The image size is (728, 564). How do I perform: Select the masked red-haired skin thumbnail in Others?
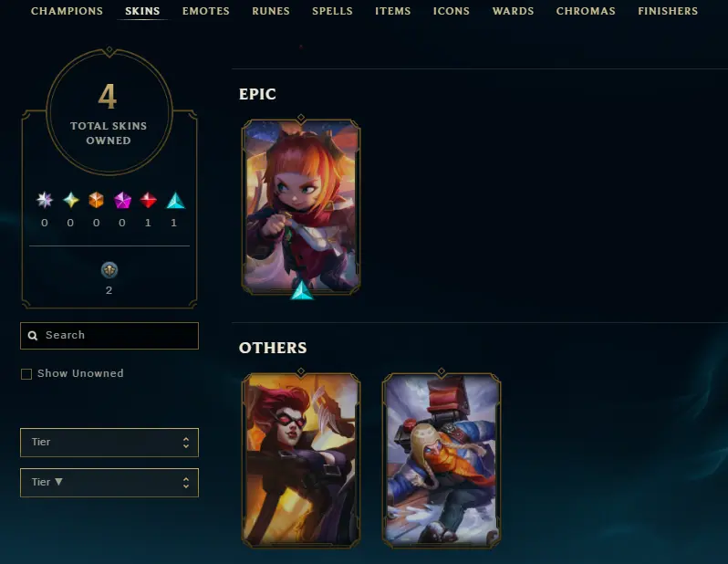pos(301,460)
